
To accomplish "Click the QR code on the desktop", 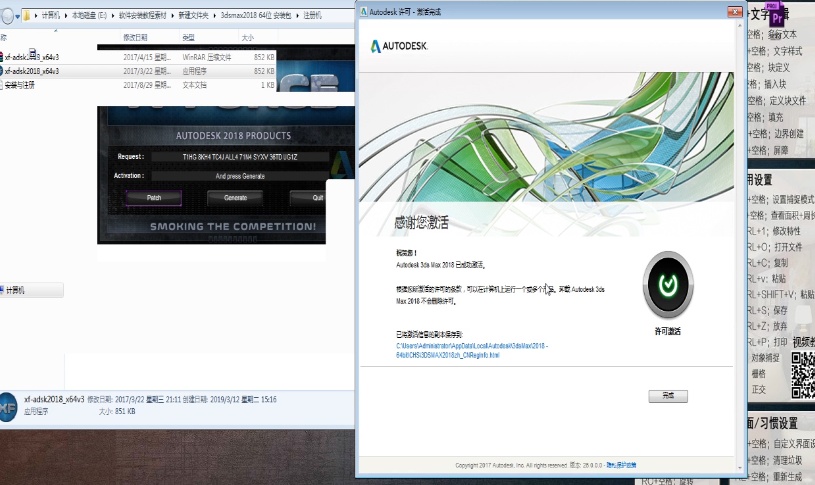I will [x=803, y=375].
